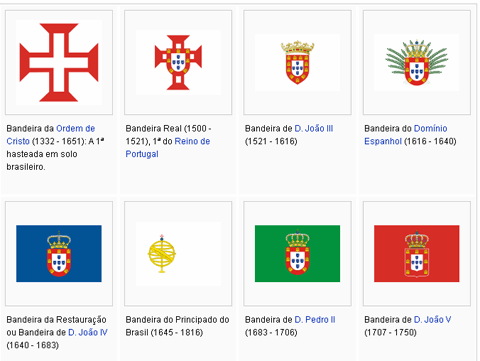Viewport: 480px width, 361px height.
Task: View the crowned shield flag of D. João III
Action: pyautogui.click(x=297, y=62)
